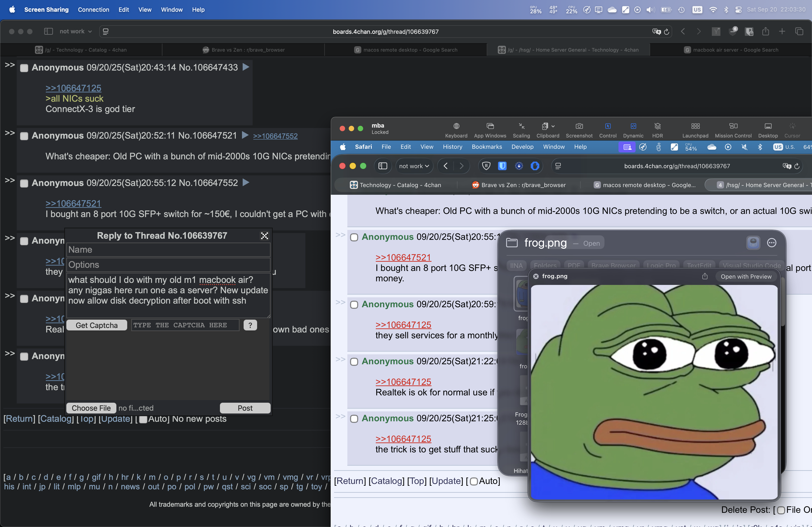This screenshot has height=527, width=812.
Task: Expand post menu arrow for No.106647433
Action: coord(246,67)
